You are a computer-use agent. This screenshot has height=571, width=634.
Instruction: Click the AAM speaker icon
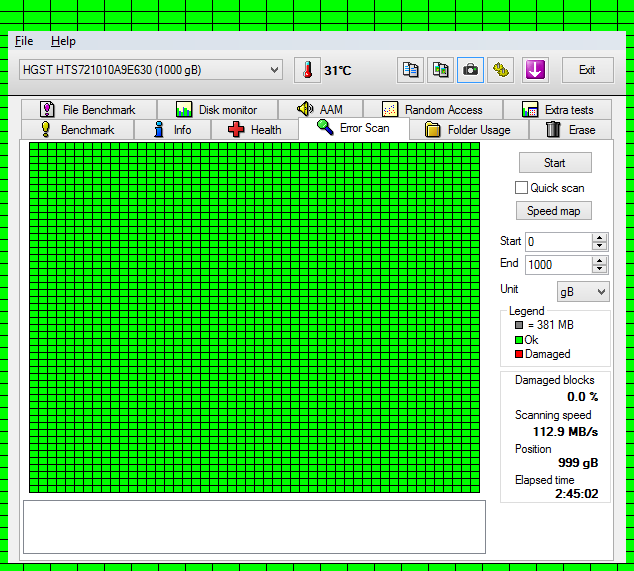click(305, 109)
